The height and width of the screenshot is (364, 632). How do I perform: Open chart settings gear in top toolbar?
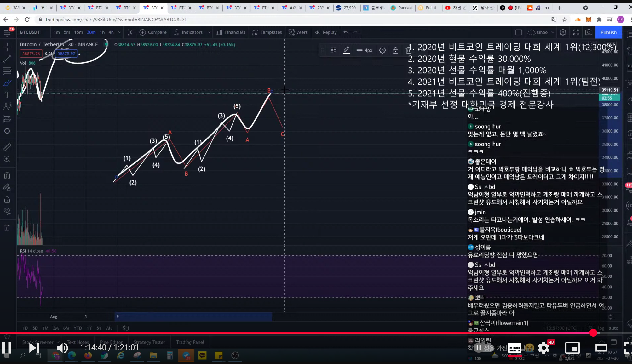(x=563, y=32)
